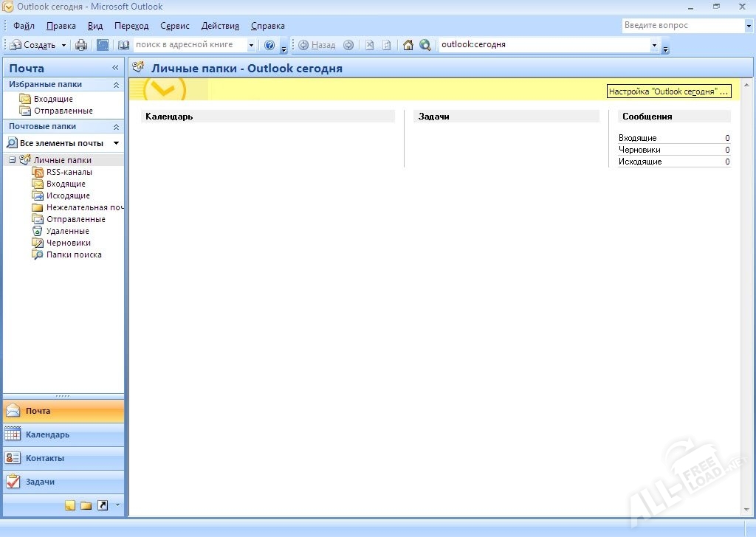The height and width of the screenshot is (537, 756).
Task: Select the Почта button in the navigation pane
Action: coord(37,411)
